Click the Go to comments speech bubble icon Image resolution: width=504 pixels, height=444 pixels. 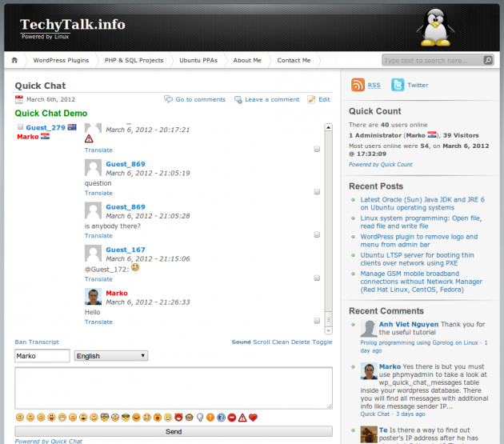click(x=168, y=99)
